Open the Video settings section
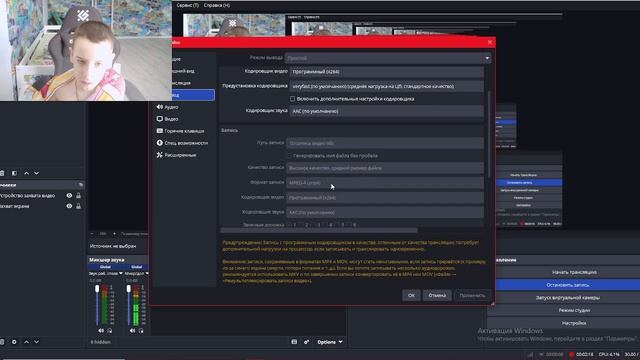The height and width of the screenshot is (360, 640). 167,119
